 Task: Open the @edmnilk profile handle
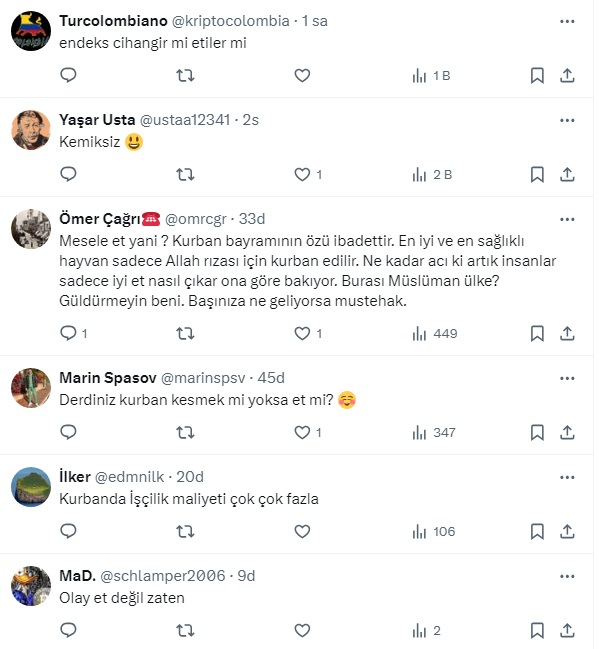131,476
